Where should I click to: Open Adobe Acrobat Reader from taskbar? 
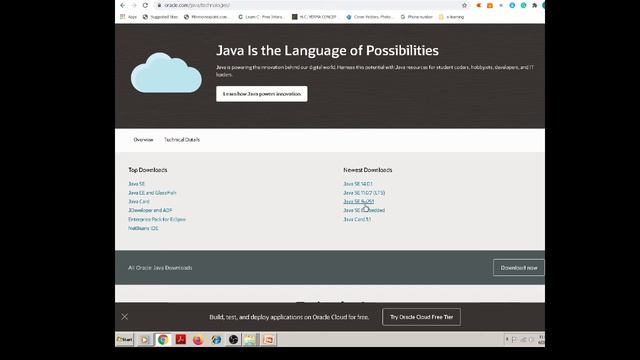(x=180, y=340)
